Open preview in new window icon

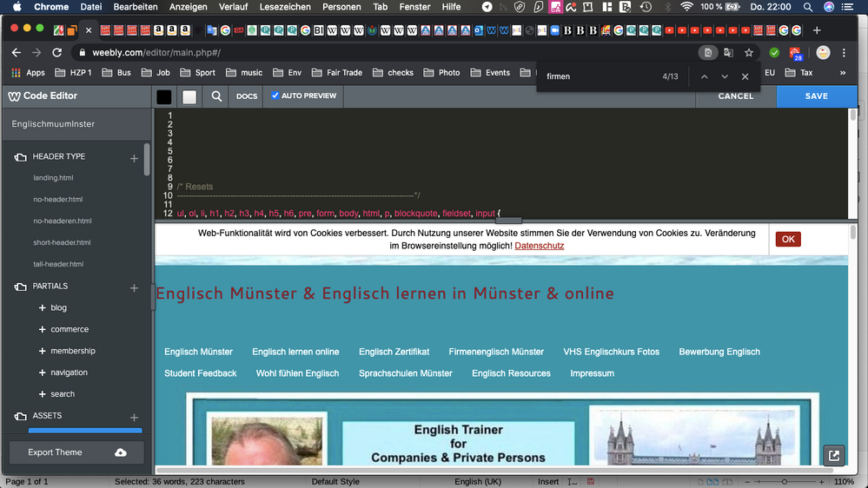833,455
